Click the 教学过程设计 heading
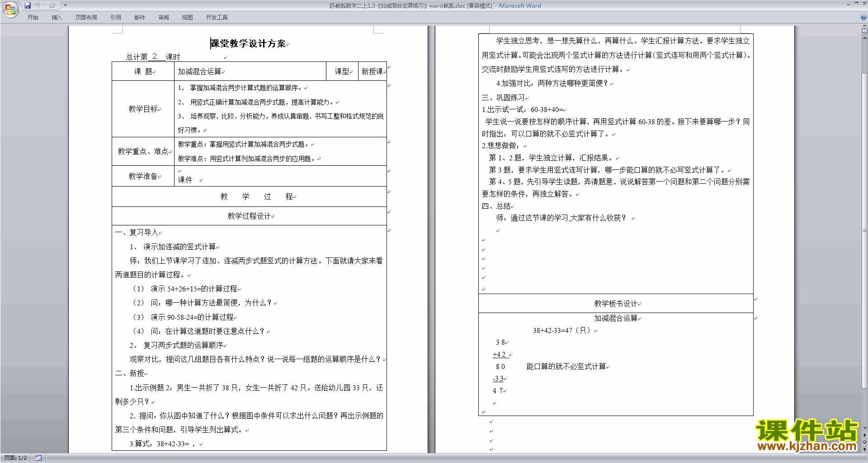This screenshot has height=463, width=868. tap(250, 216)
